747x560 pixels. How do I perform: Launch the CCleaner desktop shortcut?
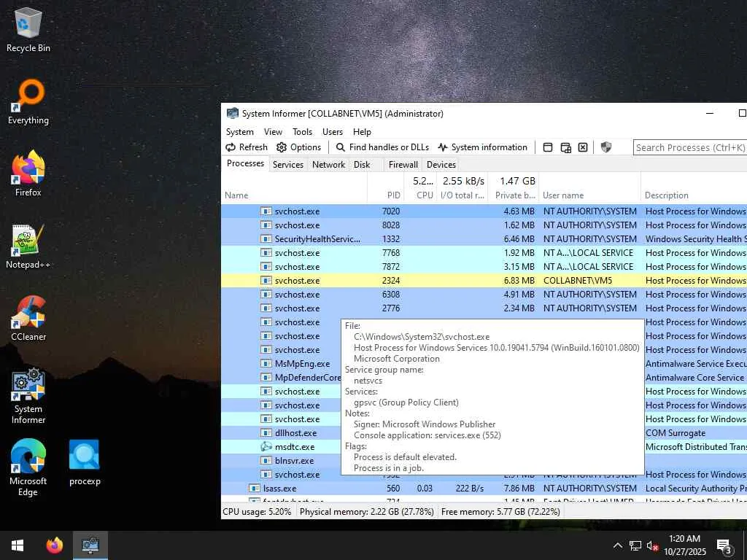(28, 318)
